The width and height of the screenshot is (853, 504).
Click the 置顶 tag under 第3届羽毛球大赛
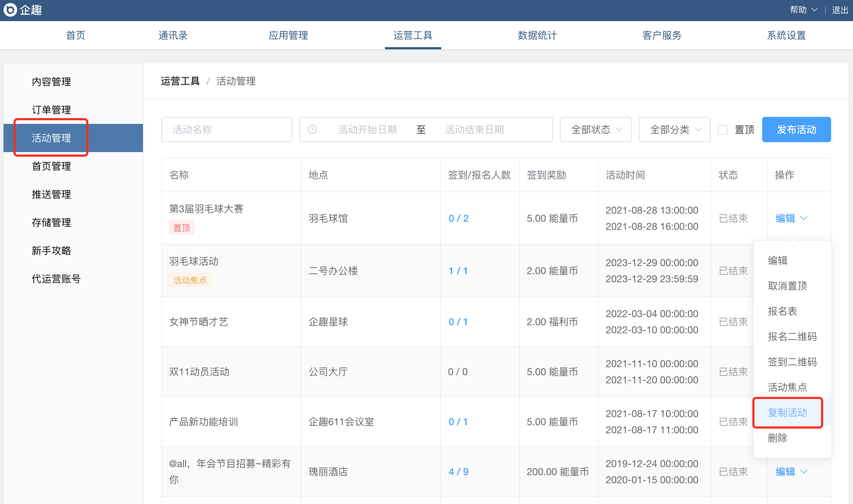click(x=182, y=228)
